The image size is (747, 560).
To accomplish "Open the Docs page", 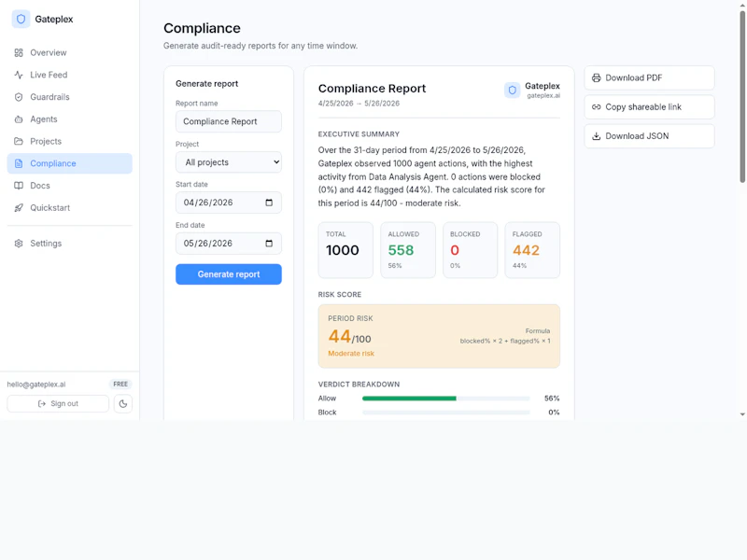I will [69, 186].
